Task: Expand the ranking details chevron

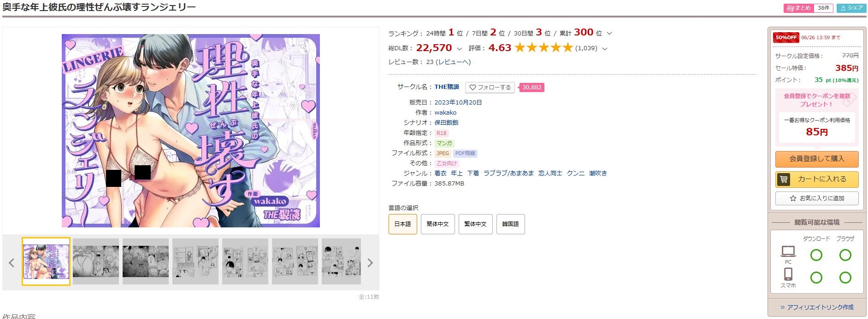Action: 609,33
